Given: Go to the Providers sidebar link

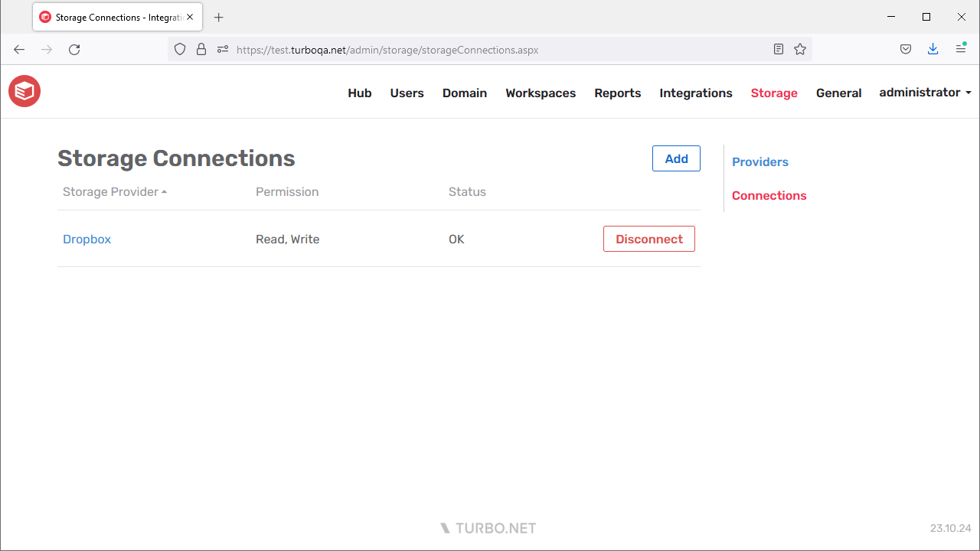Looking at the screenshot, I should pyautogui.click(x=760, y=162).
